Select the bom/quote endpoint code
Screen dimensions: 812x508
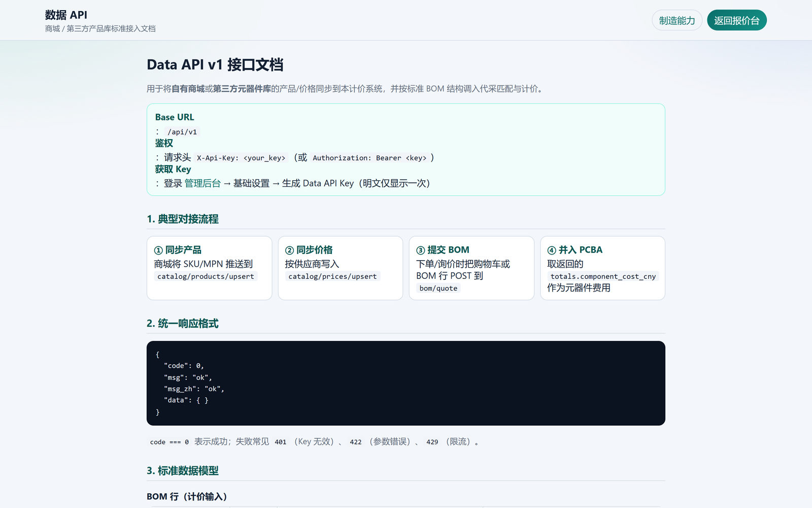pos(438,289)
